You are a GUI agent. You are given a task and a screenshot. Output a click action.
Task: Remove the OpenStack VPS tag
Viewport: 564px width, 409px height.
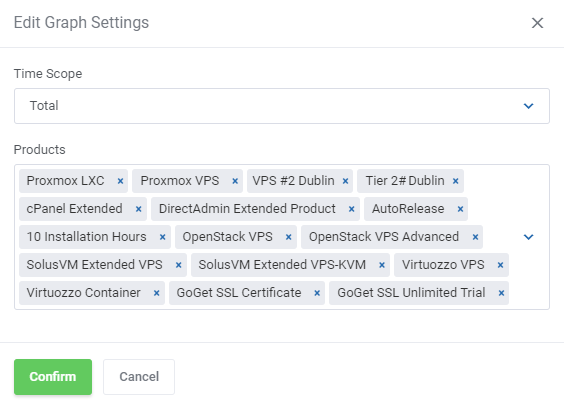288,237
